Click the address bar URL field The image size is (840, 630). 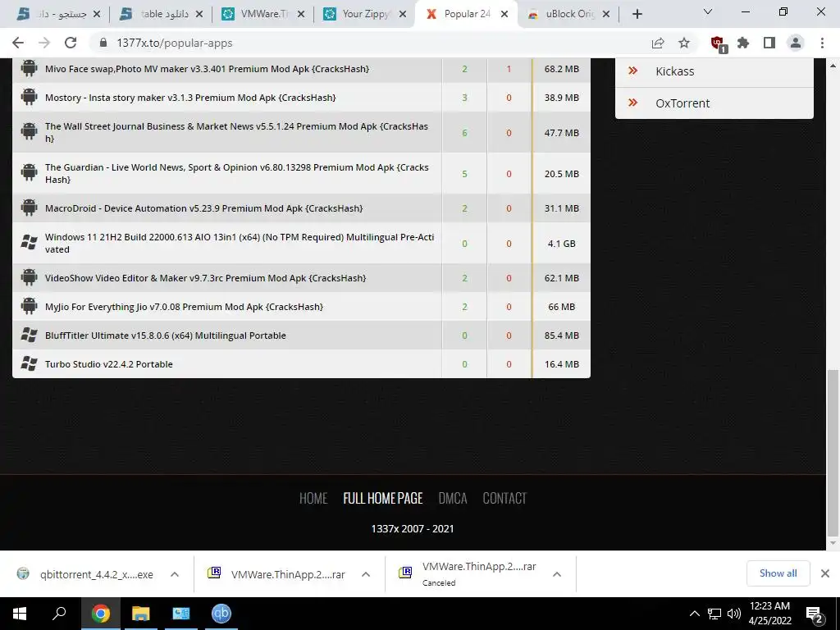coord(370,43)
